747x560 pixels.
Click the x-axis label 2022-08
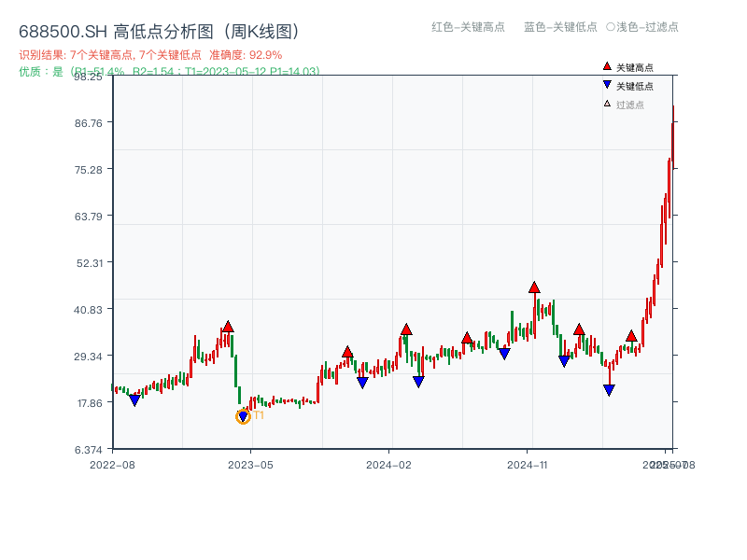(112, 465)
